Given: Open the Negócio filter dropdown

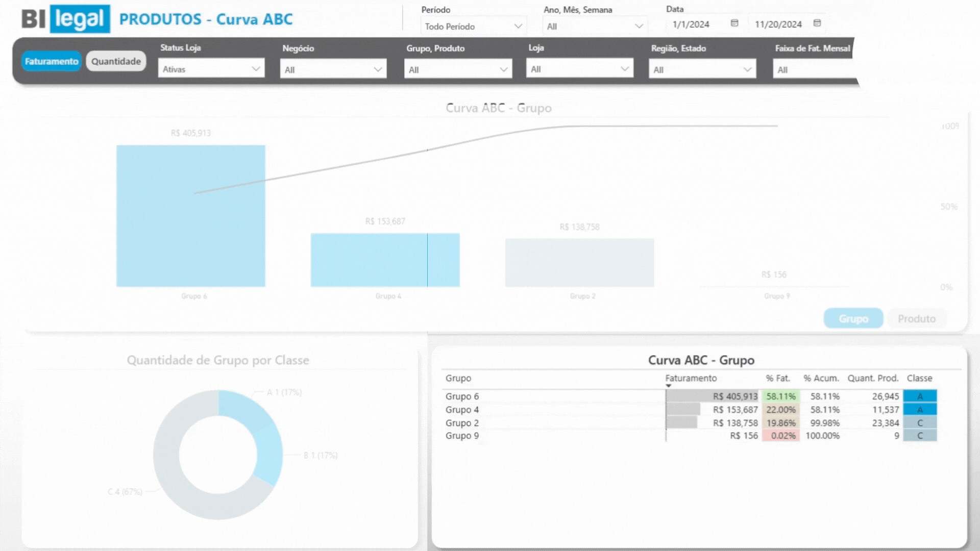Looking at the screenshot, I should (x=333, y=69).
